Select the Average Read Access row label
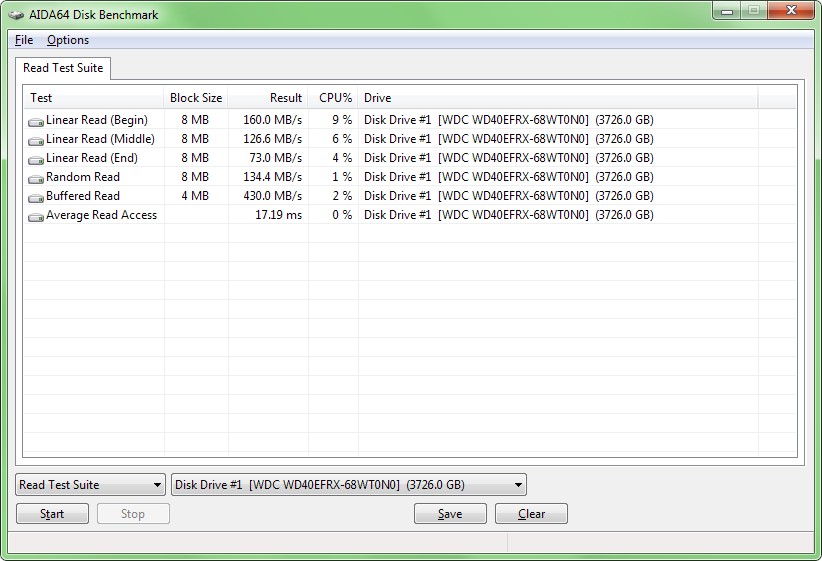The image size is (822, 561). coord(102,215)
